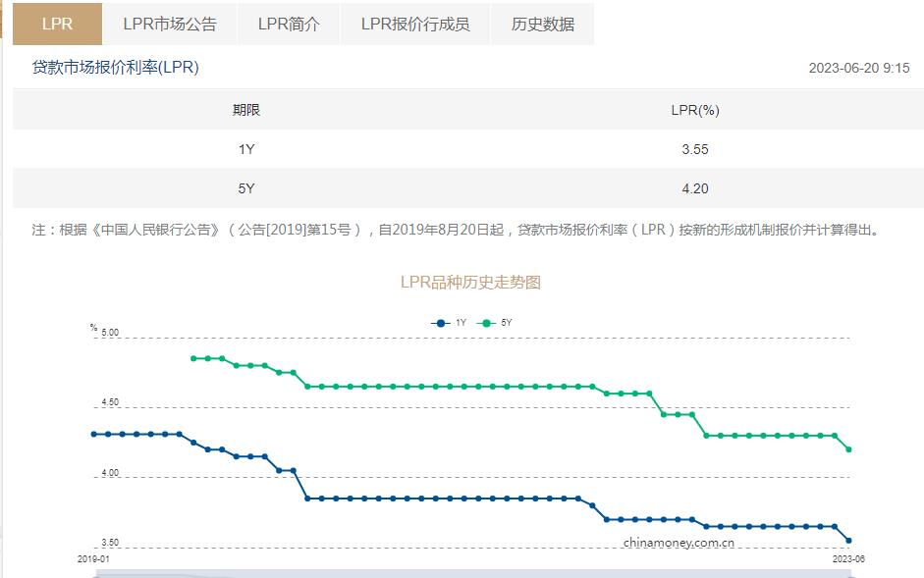Click the first green 5Y data point
The image size is (924, 578).
[x=193, y=358]
